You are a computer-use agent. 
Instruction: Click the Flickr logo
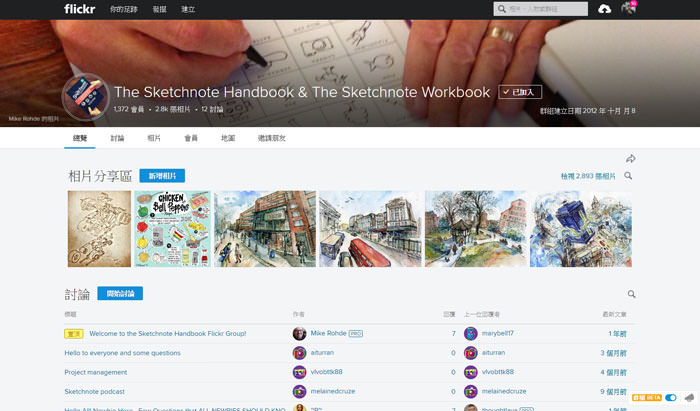82,9
